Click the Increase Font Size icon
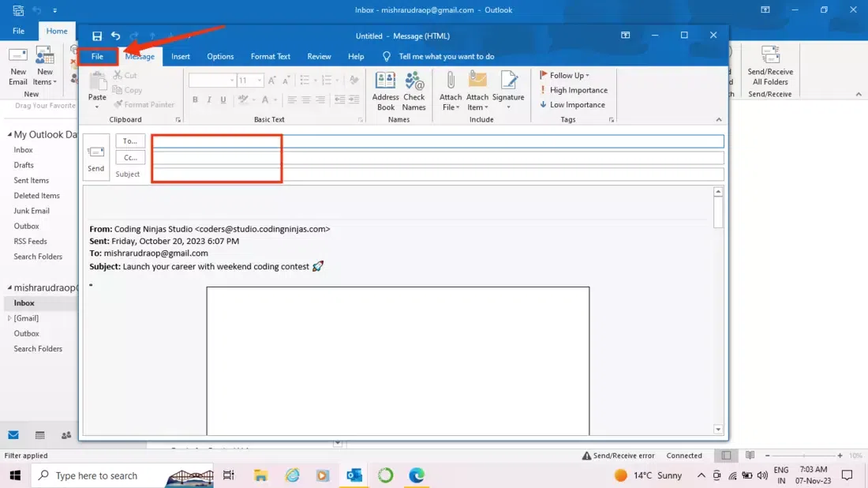 271,81
